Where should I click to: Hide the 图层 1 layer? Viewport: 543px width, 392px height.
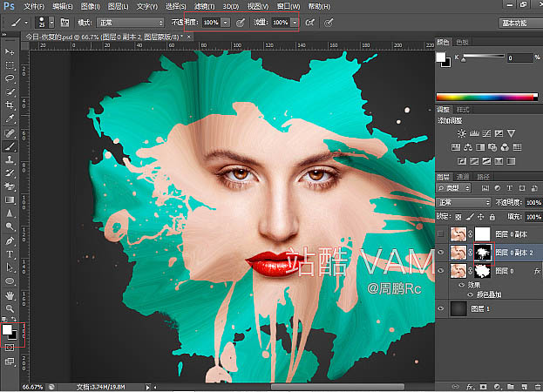[441, 308]
